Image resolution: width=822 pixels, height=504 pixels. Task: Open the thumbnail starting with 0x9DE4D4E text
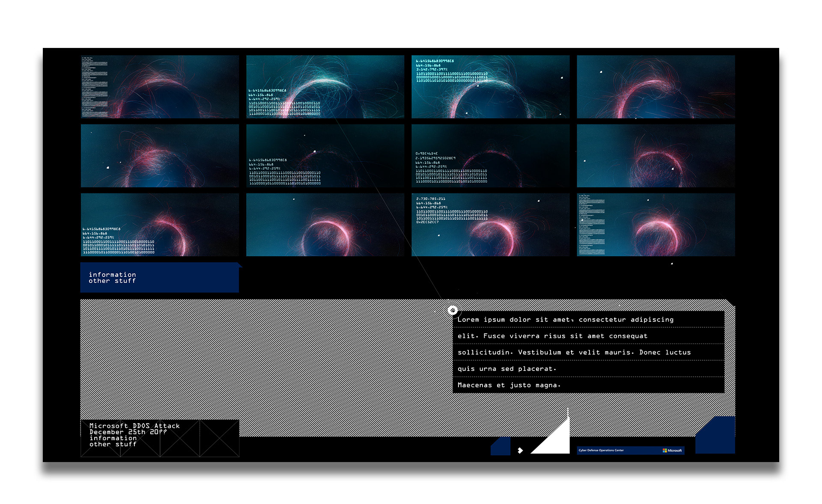click(490, 155)
